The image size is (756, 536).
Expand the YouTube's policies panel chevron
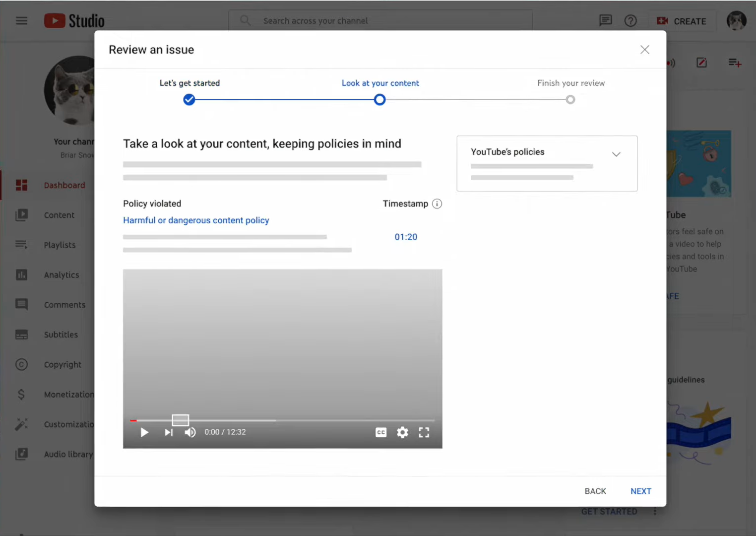pos(616,154)
